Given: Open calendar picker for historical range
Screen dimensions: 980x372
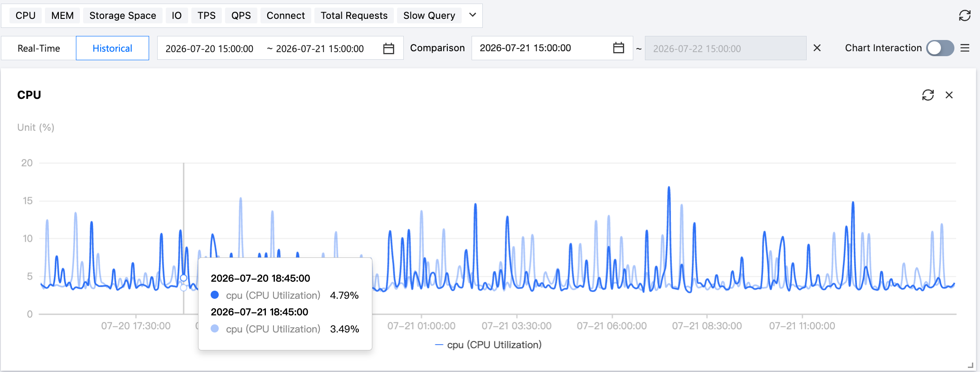Looking at the screenshot, I should point(388,49).
